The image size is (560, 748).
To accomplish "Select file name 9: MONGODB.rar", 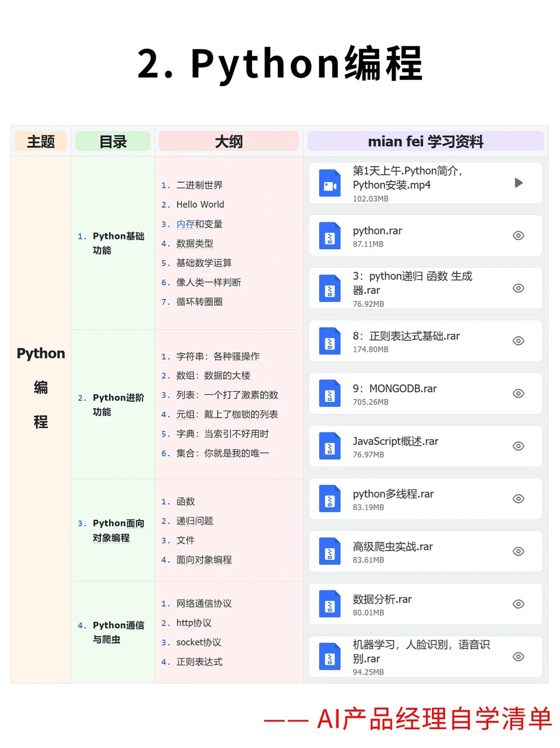I will [x=395, y=389].
